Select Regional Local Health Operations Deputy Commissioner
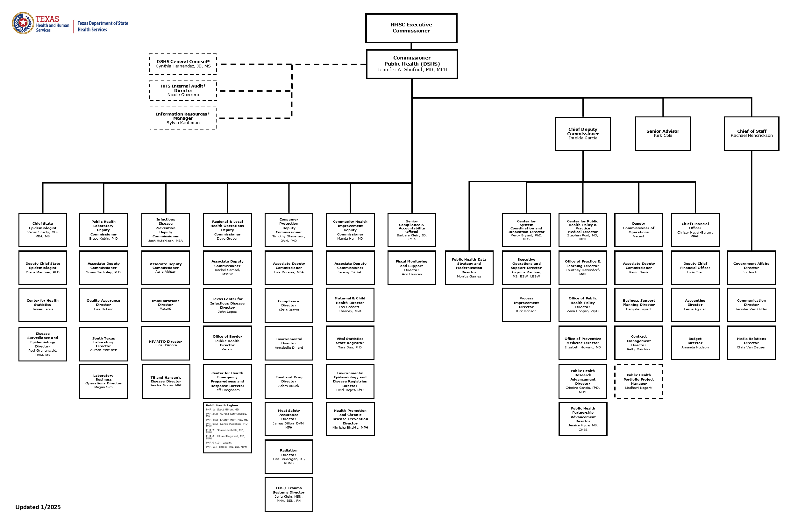Image resolution: width=812 pixels, height=525 pixels. [x=228, y=232]
